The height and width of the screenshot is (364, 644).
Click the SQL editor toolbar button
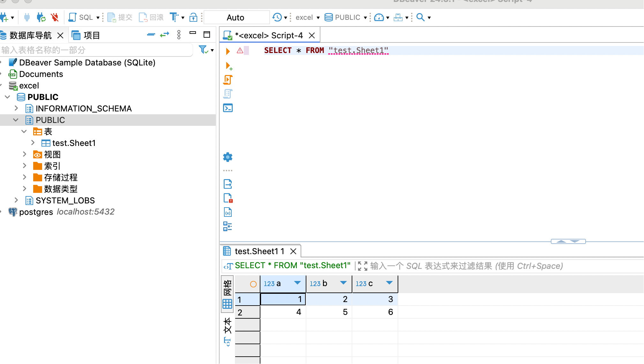pyautogui.click(x=82, y=17)
